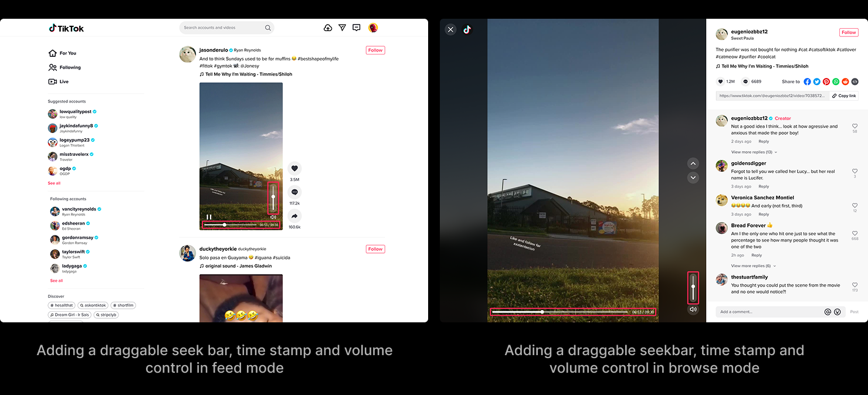868x395 pixels.
Task: Mute the browse mode video with the speaker icon
Action: (693, 309)
